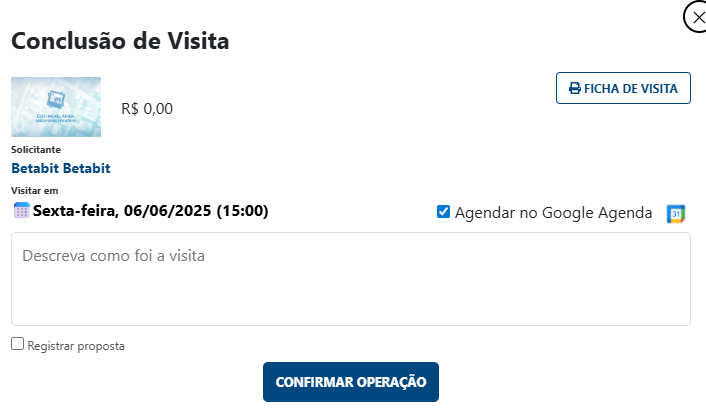The image size is (706, 419).
Task: Click the Solicitante label
Action: click(36, 150)
